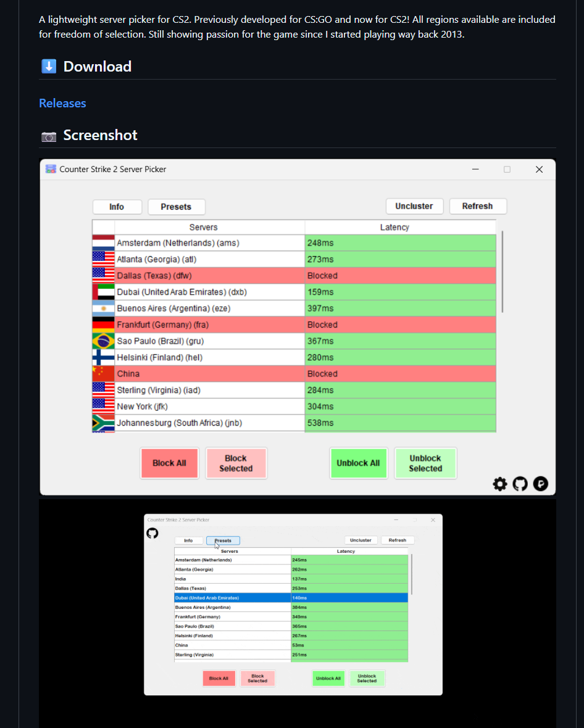Select blocked Dallas (Texas) (dfw) row
The height and width of the screenshot is (728, 584).
click(294, 275)
